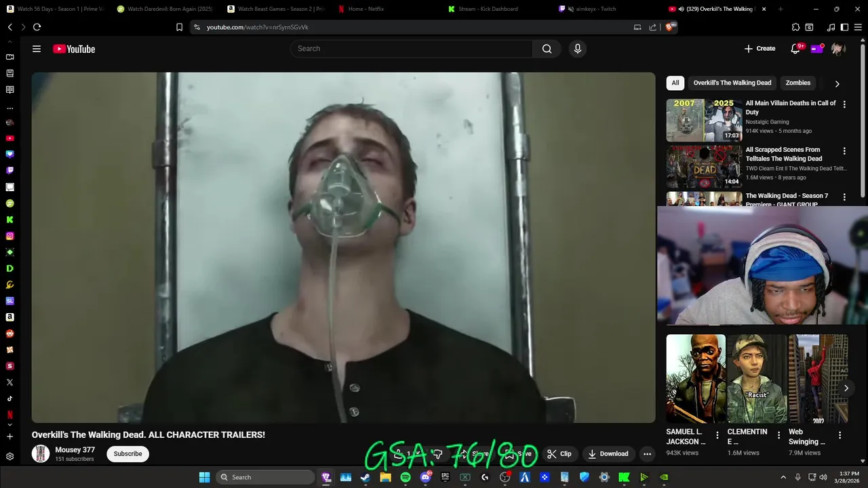Click the Create button

(x=759, y=49)
